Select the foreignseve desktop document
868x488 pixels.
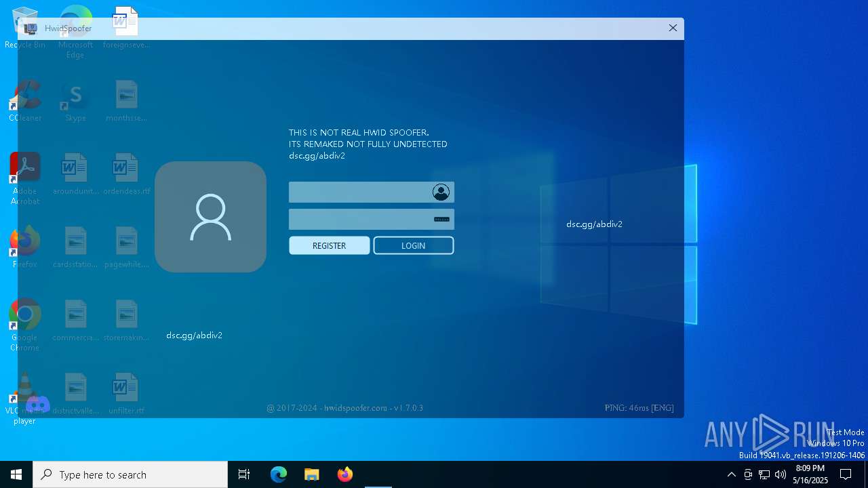click(x=126, y=28)
